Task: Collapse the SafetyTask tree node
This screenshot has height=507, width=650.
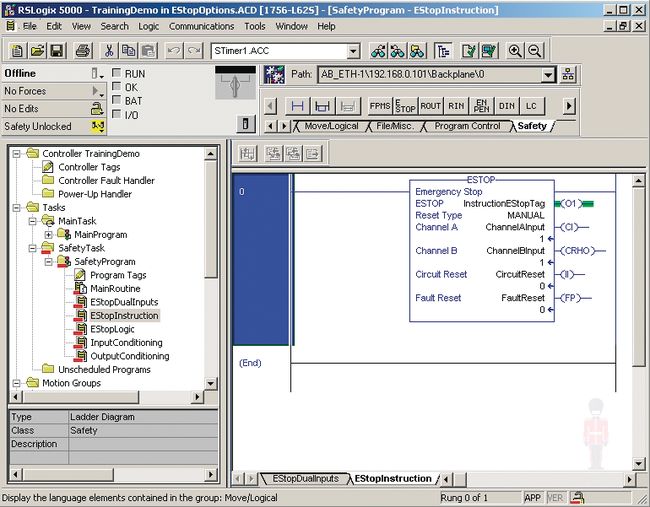Action: [x=32, y=248]
